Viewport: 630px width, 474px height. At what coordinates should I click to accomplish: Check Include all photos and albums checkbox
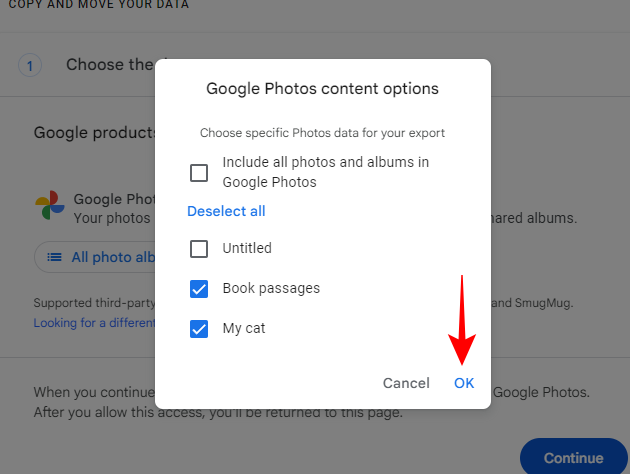point(199,173)
